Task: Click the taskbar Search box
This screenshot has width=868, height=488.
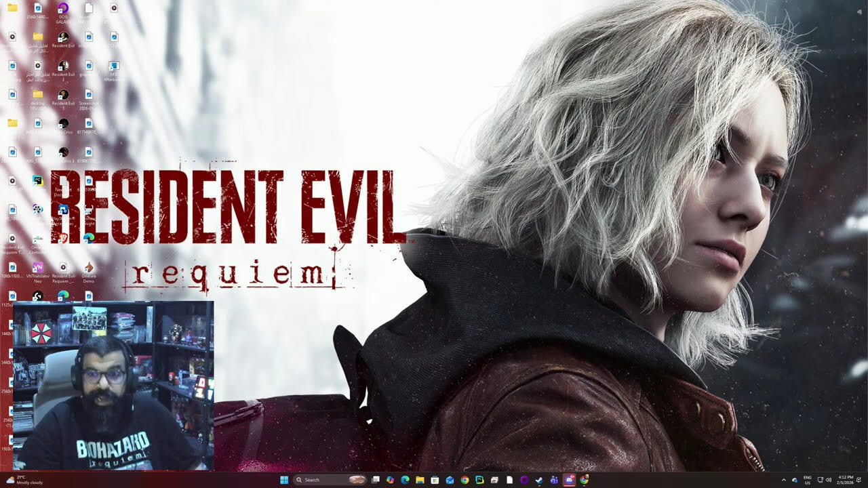Action: [x=330, y=480]
